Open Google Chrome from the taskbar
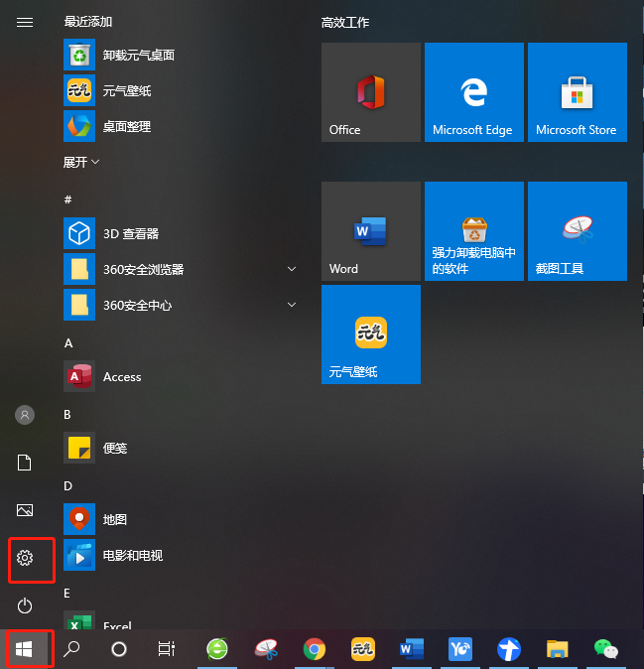This screenshot has width=644, height=669. pyautogui.click(x=315, y=649)
